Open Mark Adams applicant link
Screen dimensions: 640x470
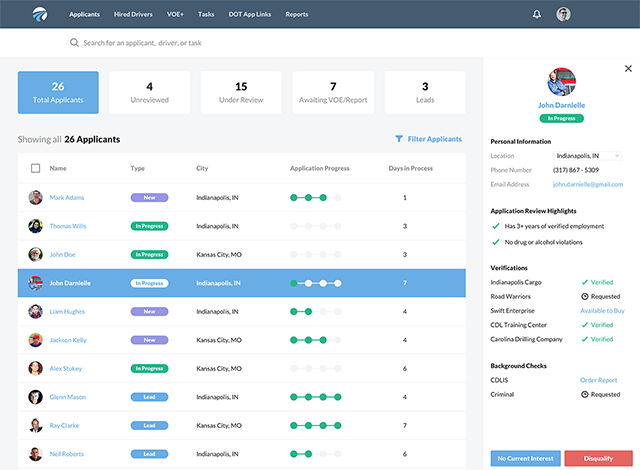click(x=67, y=197)
